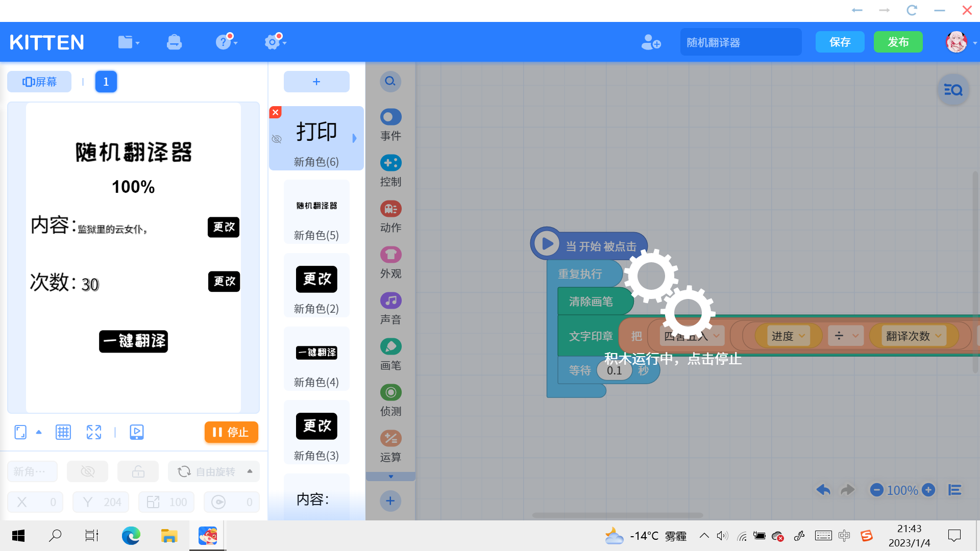Redo the workspace action
980x551 pixels.
847,490
